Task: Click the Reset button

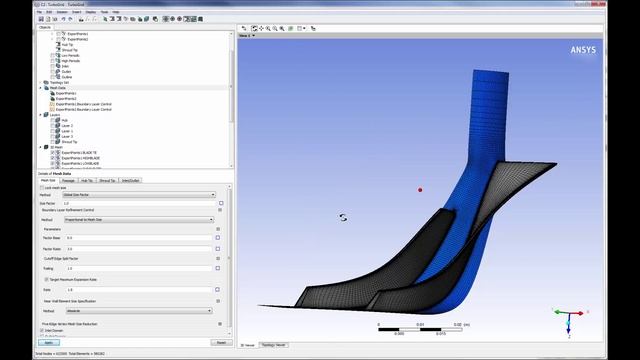Action: 222,342
